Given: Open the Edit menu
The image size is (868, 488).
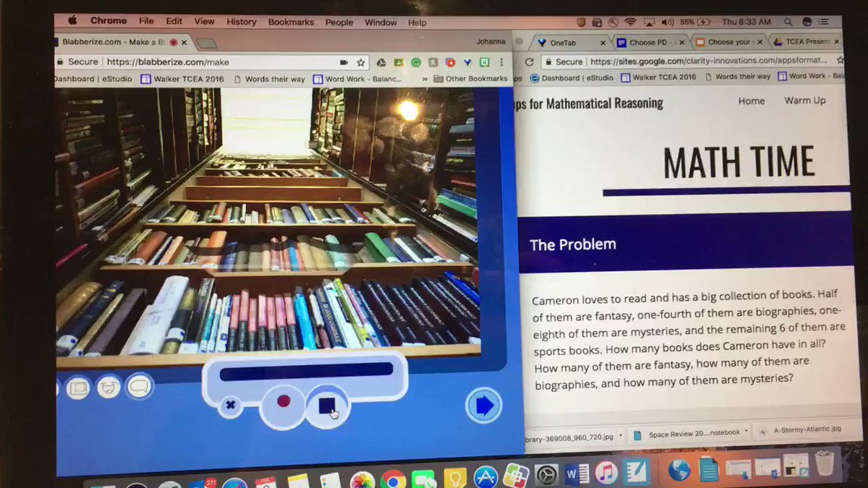Looking at the screenshot, I should point(174,22).
